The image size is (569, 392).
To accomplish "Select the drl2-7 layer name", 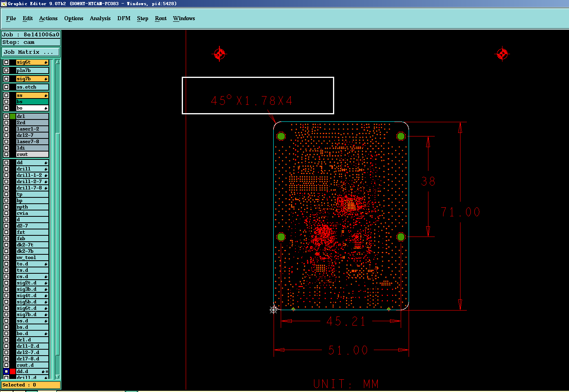I will tap(32, 135).
